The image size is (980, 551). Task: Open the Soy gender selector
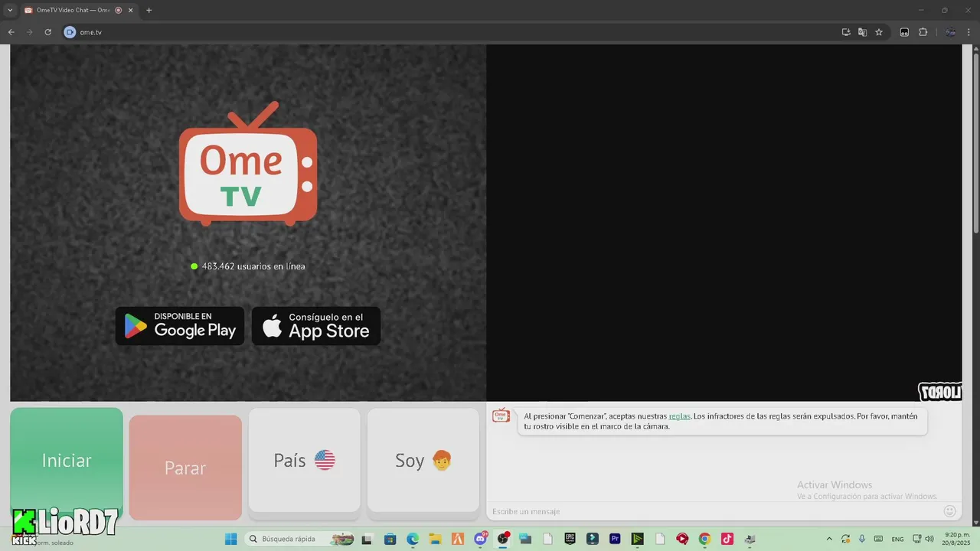(x=423, y=460)
